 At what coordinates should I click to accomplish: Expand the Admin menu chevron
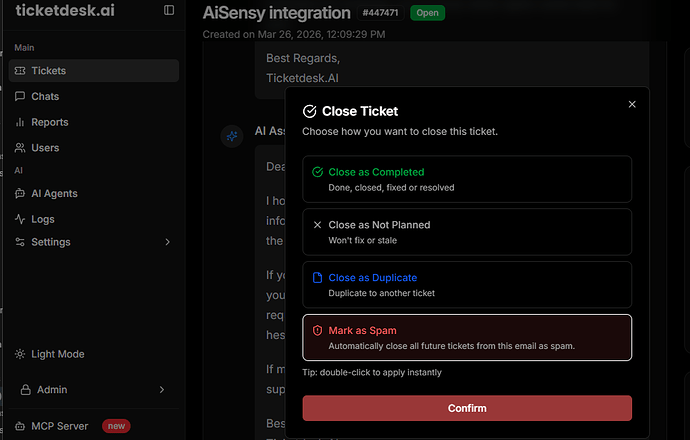click(161, 390)
